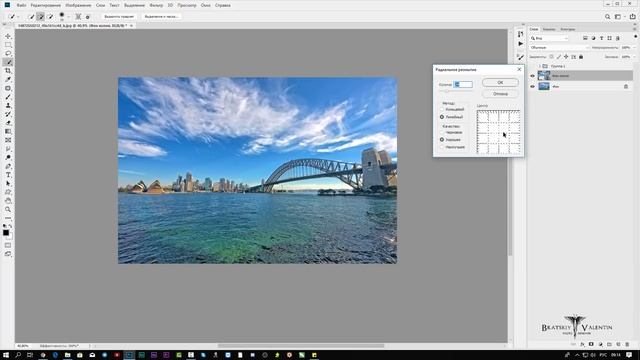This screenshot has width=640, height=360.
Task: Select the Линейный (Zoom) method radio
Action: point(442,117)
